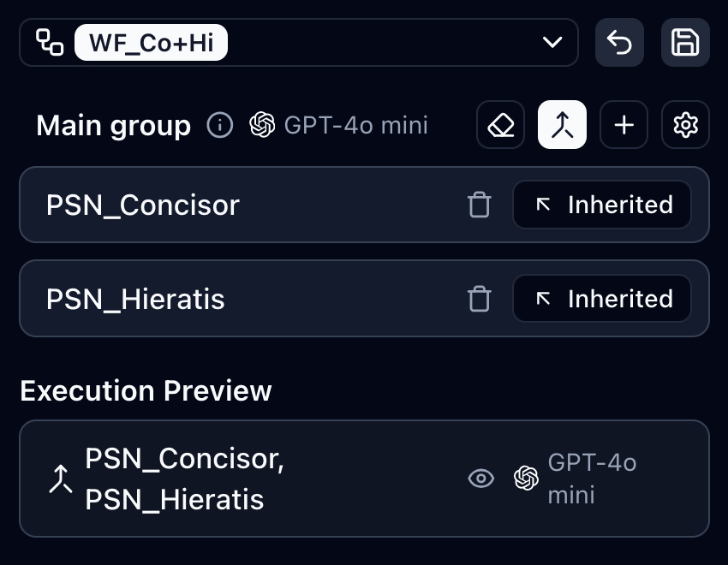Click the eraser clear icon
Screen dimensions: 728x565
pos(500,126)
